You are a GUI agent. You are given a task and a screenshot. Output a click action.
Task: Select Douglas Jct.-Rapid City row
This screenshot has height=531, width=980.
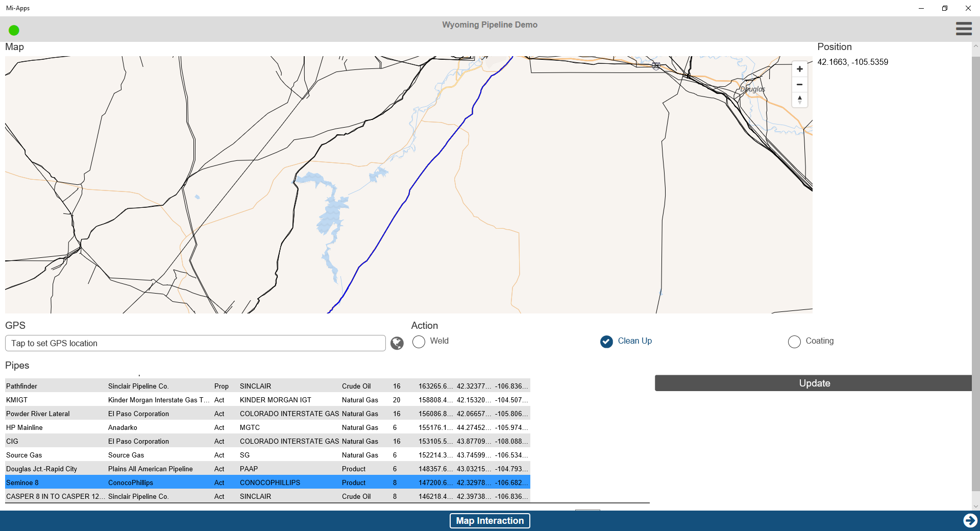267,469
